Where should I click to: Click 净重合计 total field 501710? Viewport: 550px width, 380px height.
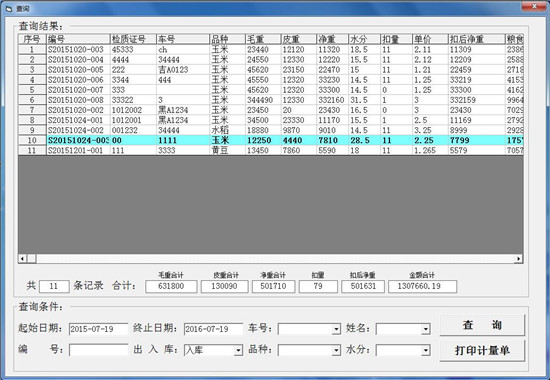(273, 286)
